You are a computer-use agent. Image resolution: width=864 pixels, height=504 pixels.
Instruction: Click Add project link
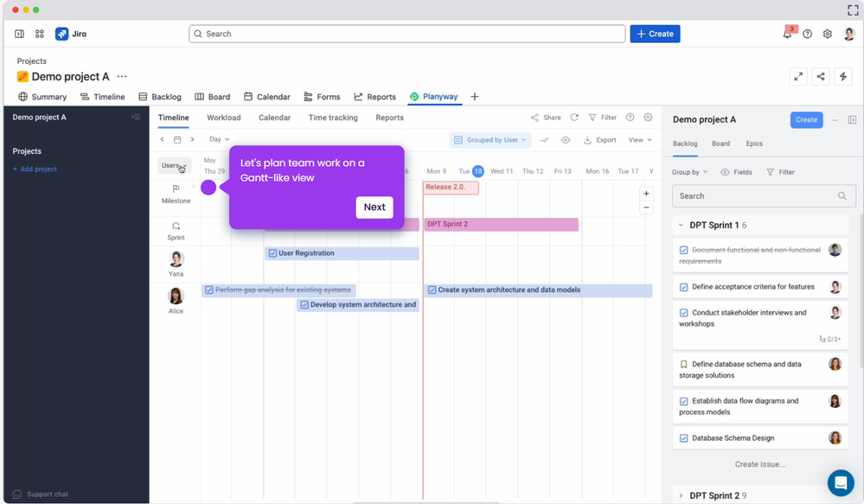coord(35,169)
